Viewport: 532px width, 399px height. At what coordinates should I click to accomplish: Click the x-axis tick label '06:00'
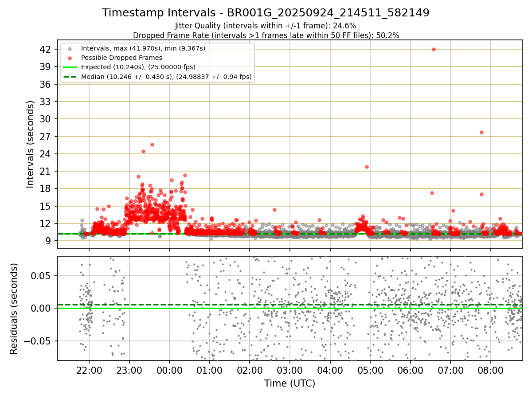(410, 370)
